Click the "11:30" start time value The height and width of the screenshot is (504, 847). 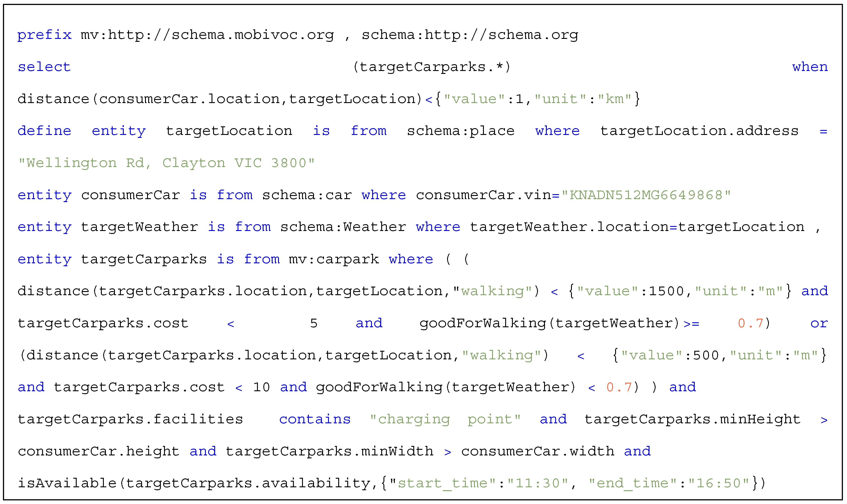tap(538, 483)
